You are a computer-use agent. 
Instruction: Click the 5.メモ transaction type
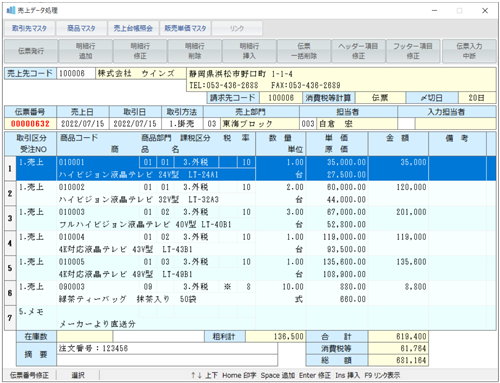pos(31,312)
